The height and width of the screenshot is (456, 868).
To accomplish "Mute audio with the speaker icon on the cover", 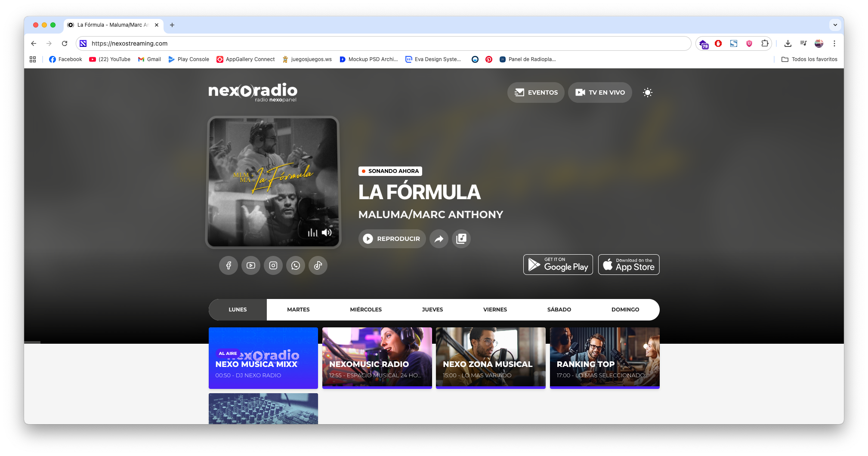I will click(x=327, y=233).
